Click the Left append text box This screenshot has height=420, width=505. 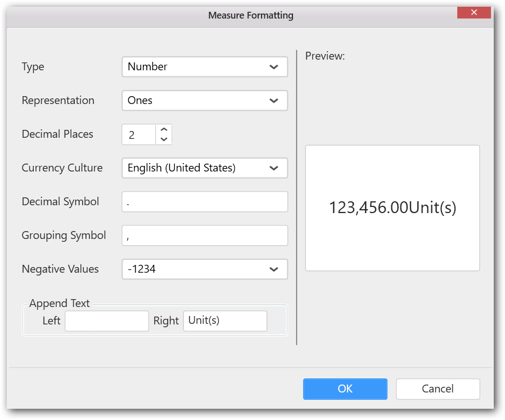pos(106,321)
